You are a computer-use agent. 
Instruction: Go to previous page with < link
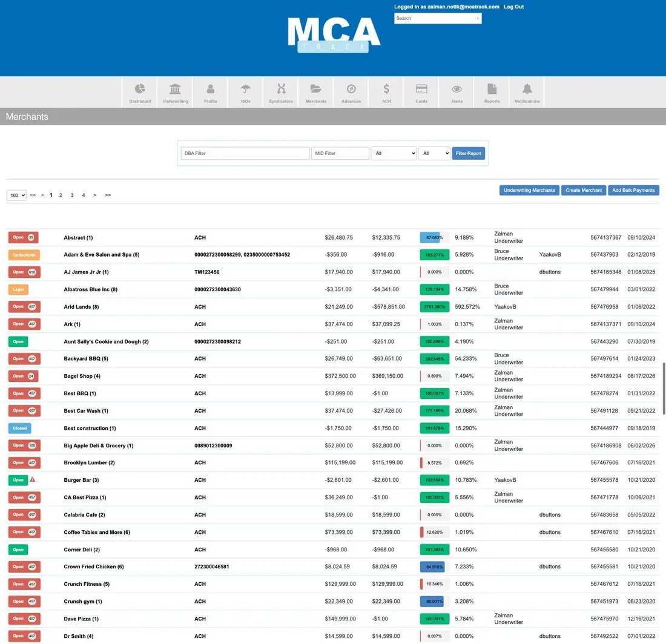[x=42, y=195]
